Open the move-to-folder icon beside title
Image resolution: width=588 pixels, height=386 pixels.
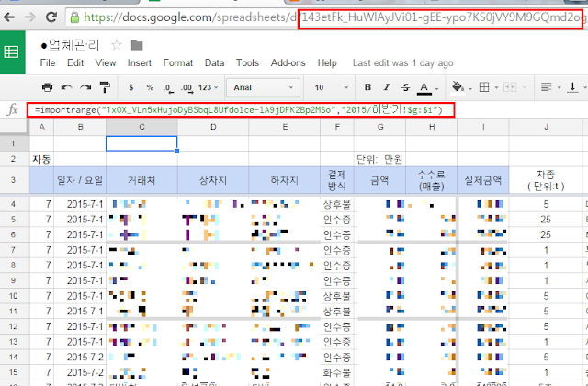(x=137, y=45)
